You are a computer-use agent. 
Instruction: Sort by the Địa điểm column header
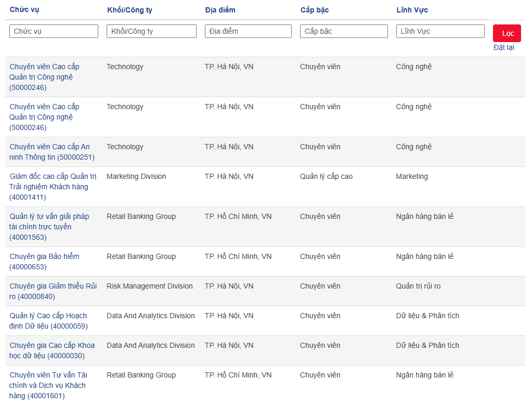[x=220, y=10]
